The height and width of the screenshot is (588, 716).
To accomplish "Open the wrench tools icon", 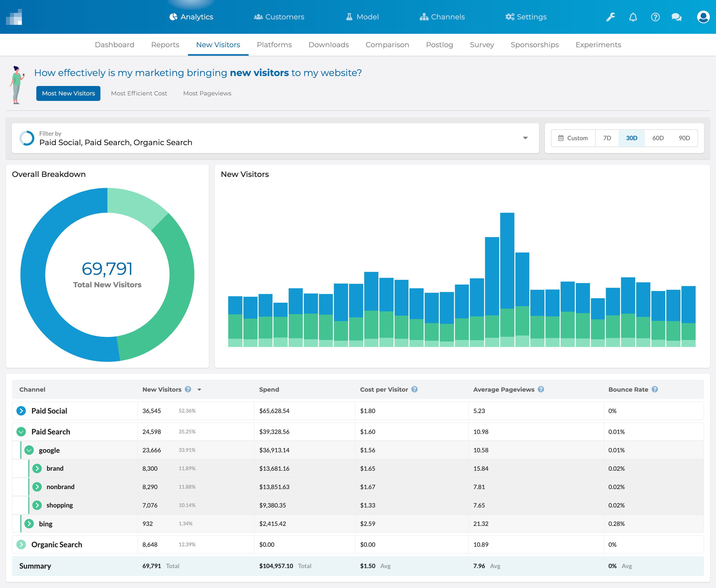I will click(x=610, y=17).
